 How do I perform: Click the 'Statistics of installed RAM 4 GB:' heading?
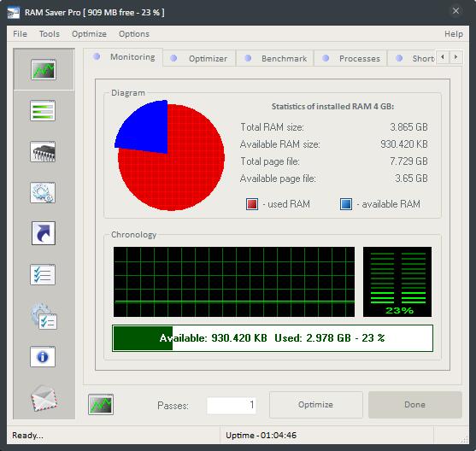coord(332,107)
